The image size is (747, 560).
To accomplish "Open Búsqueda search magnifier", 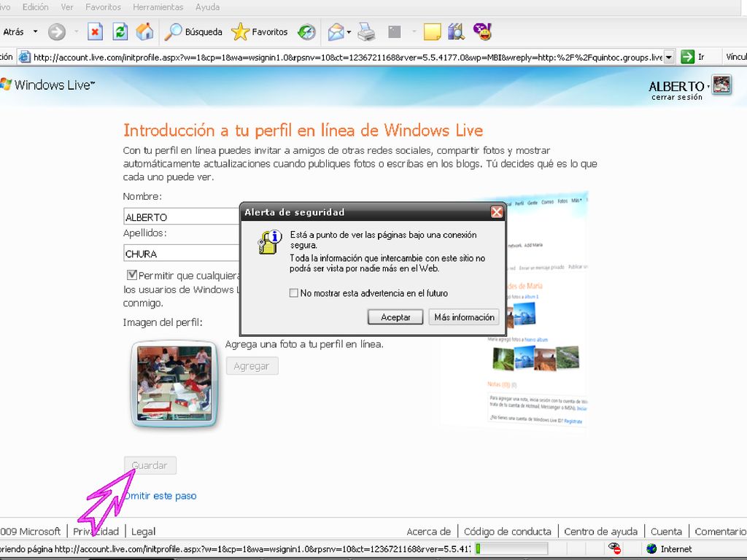I will pyautogui.click(x=193, y=32).
